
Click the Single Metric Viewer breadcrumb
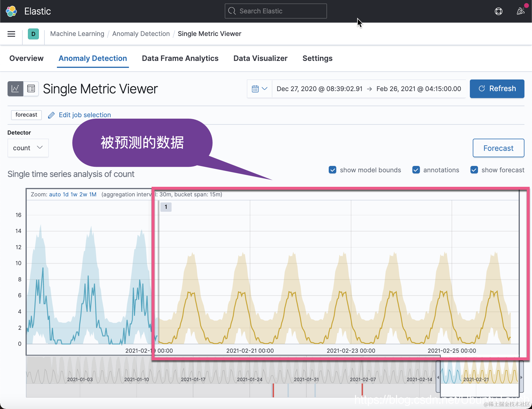pyautogui.click(x=209, y=34)
